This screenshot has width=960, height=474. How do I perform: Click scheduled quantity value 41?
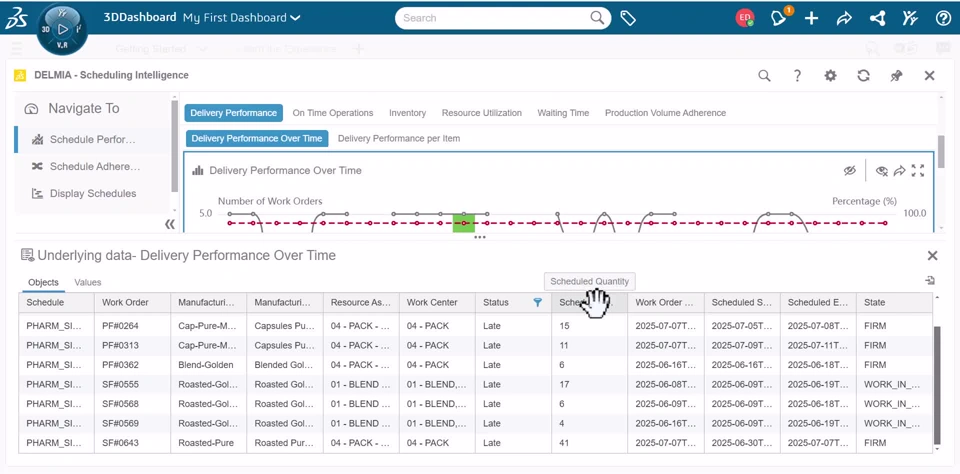[589, 443]
